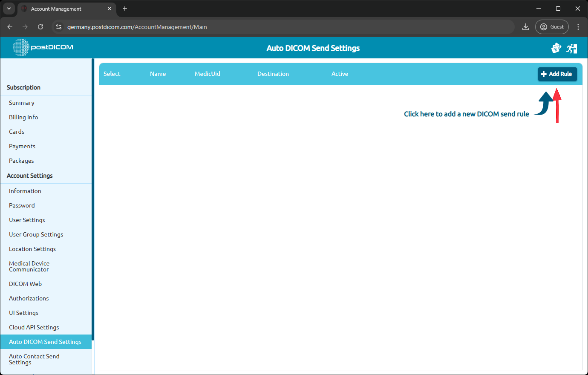588x375 pixels.
Task: Click the postDICOM logo
Action: 43,48
